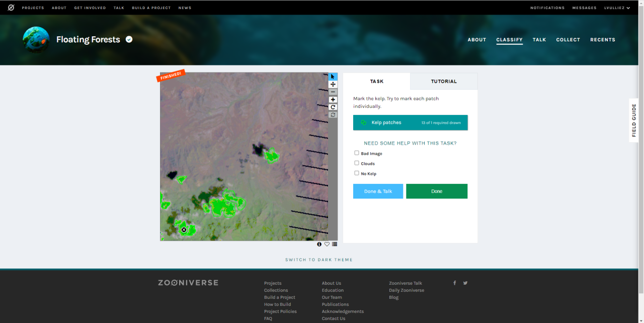Image resolution: width=644 pixels, height=323 pixels.
Task: Open footer Projects link
Action: (x=273, y=283)
